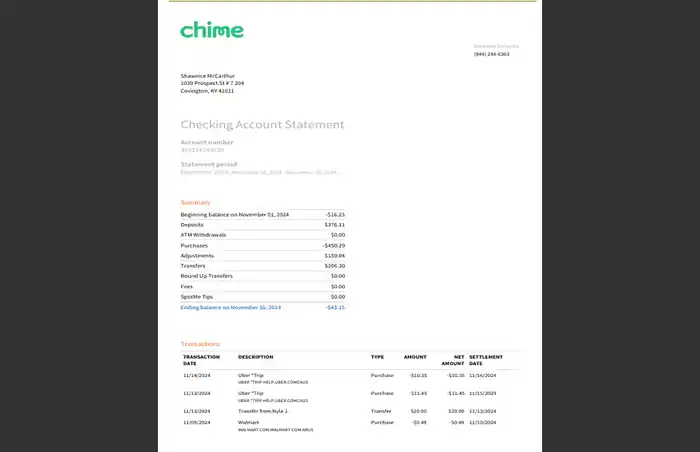The height and width of the screenshot is (452, 700).
Task: Click the TRANSACTION DATE column header
Action: [201, 360]
